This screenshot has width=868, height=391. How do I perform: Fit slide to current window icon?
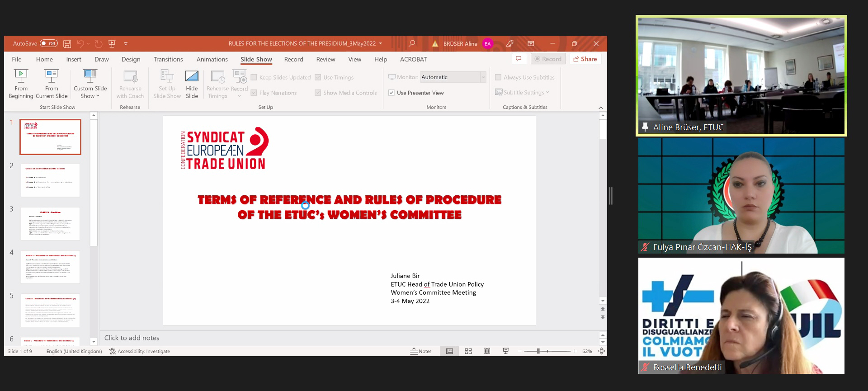coord(601,351)
